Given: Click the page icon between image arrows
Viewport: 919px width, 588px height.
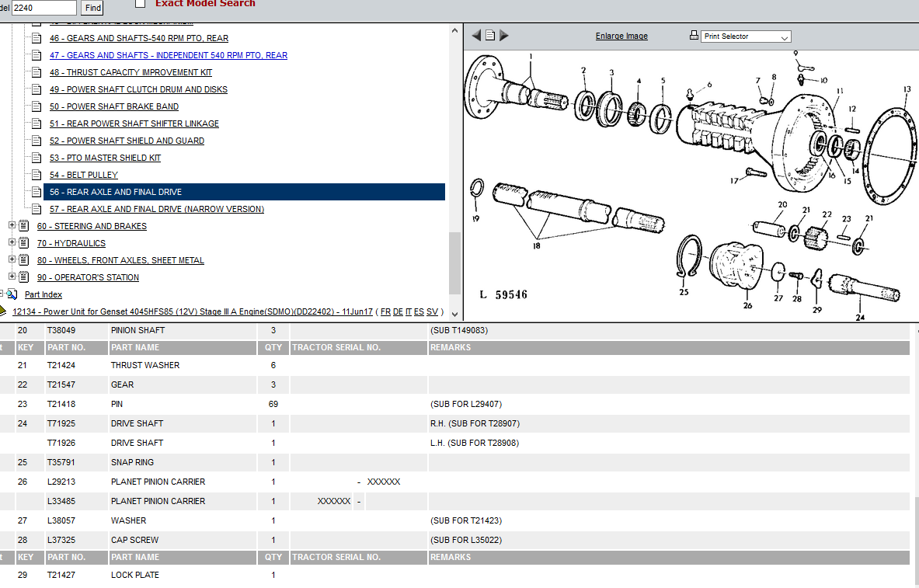Looking at the screenshot, I should coord(490,36).
